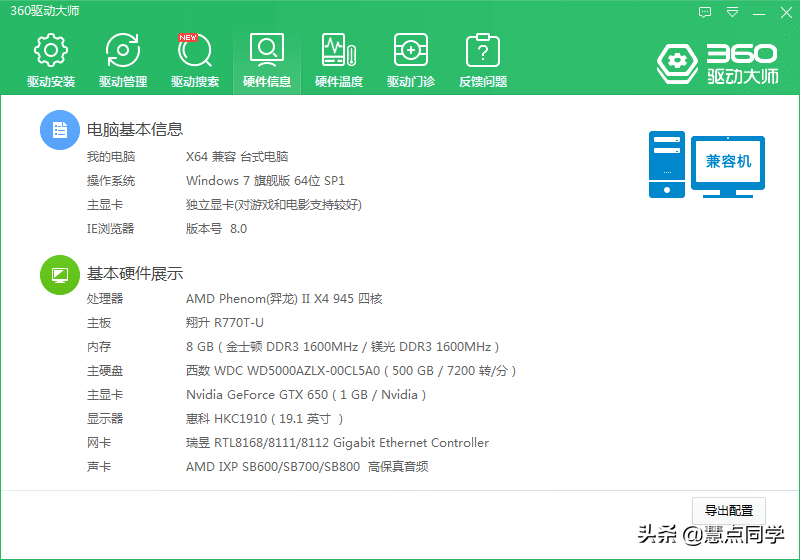Viewport: 800px width, 560px height.
Task: Click the X64 兼容 台式电脑 value
Action: coord(237,157)
